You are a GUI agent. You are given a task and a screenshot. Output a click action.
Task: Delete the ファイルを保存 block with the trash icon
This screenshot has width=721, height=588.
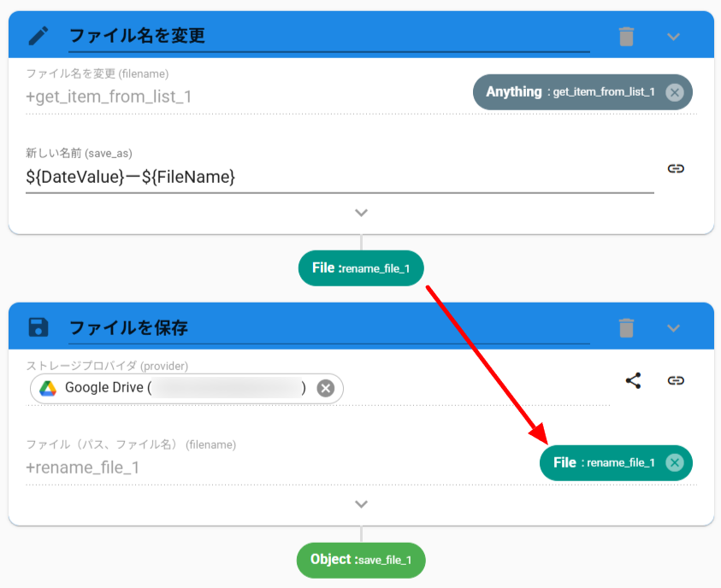[627, 327]
